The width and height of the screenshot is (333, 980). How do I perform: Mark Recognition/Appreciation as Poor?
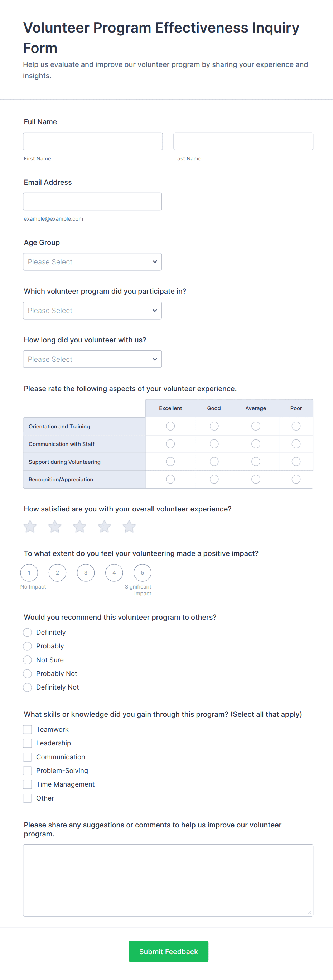pos(296,479)
